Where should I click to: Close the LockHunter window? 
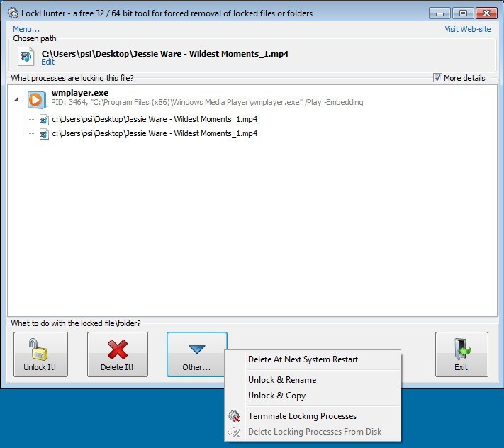tap(486, 13)
